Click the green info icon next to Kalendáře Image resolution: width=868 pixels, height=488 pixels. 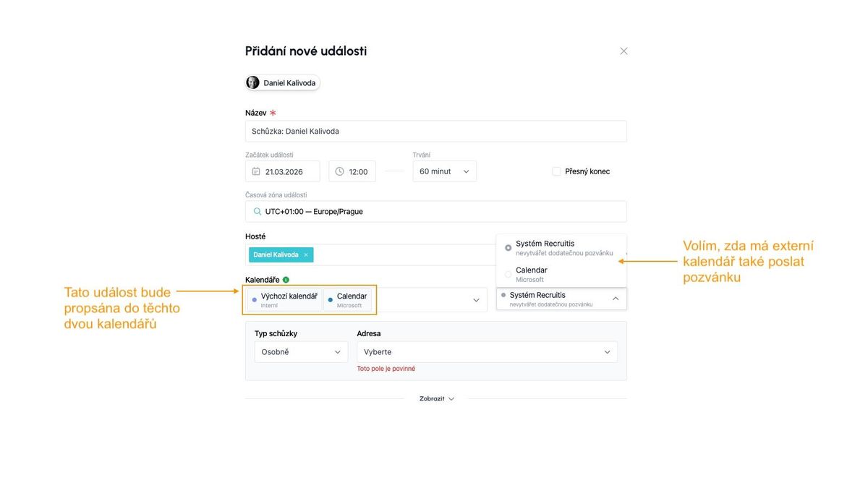[286, 280]
